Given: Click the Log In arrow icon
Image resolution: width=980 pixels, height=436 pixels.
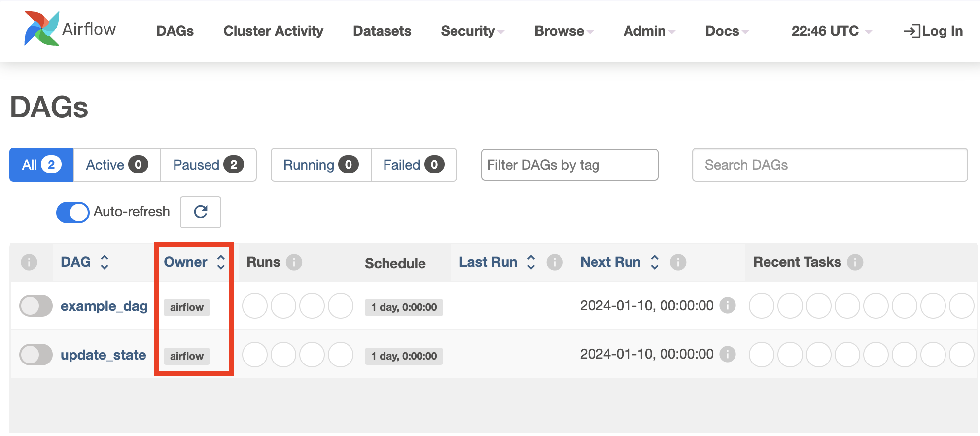Looking at the screenshot, I should tap(912, 31).
